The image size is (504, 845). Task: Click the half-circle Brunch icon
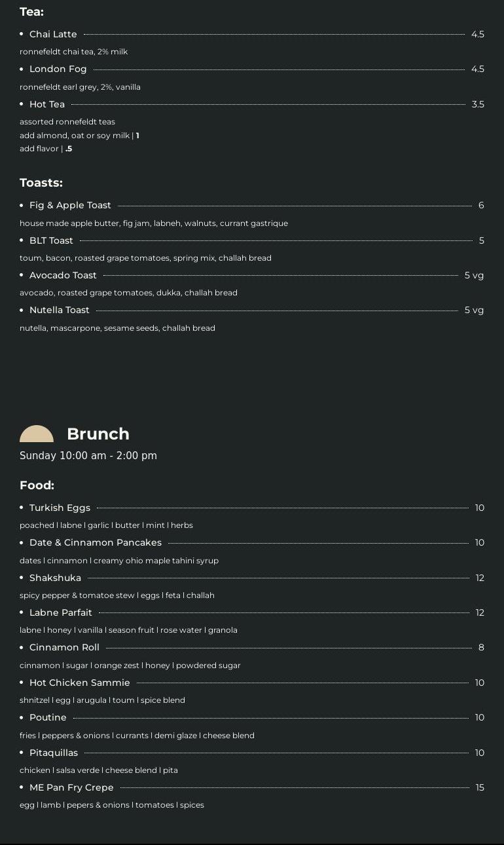tap(37, 434)
